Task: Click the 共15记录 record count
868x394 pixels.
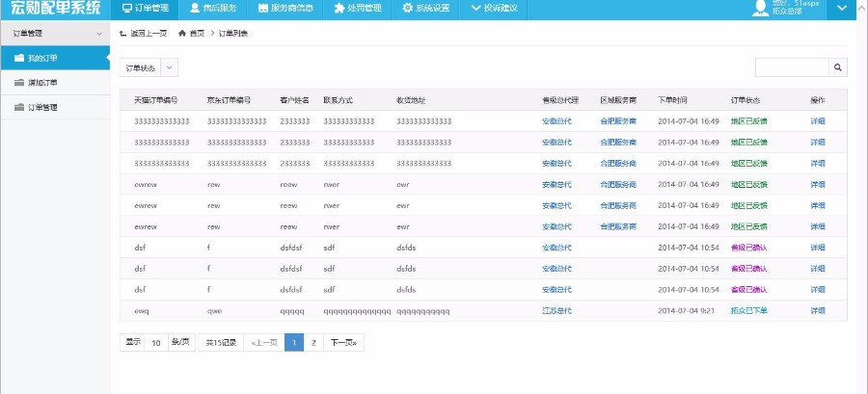Action: point(221,343)
